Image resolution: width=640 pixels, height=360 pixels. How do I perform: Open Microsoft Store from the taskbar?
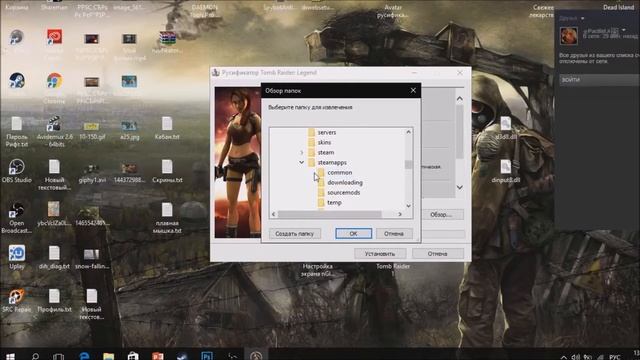point(133,356)
